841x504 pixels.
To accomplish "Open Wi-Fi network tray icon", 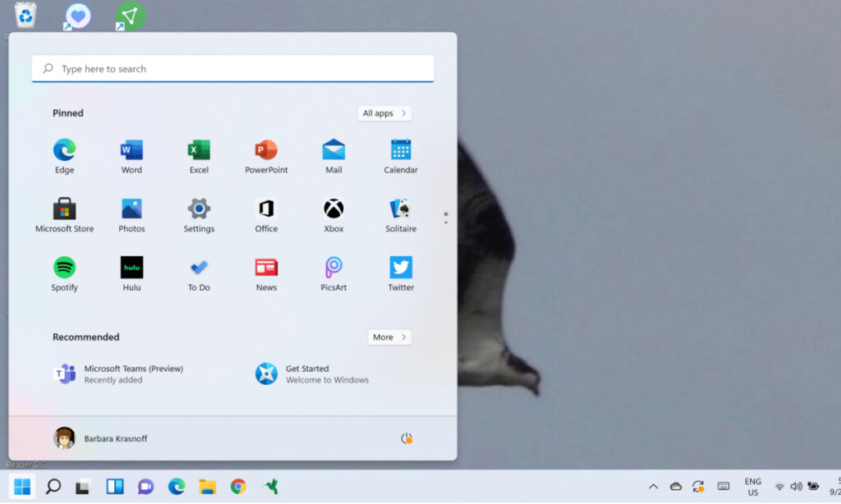I will [779, 486].
